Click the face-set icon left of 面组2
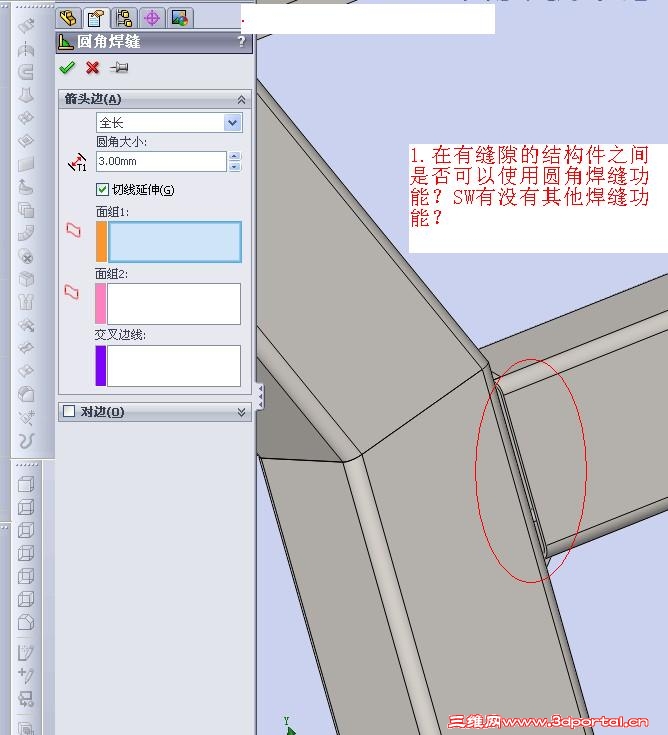The height and width of the screenshot is (735, 668). [72, 292]
